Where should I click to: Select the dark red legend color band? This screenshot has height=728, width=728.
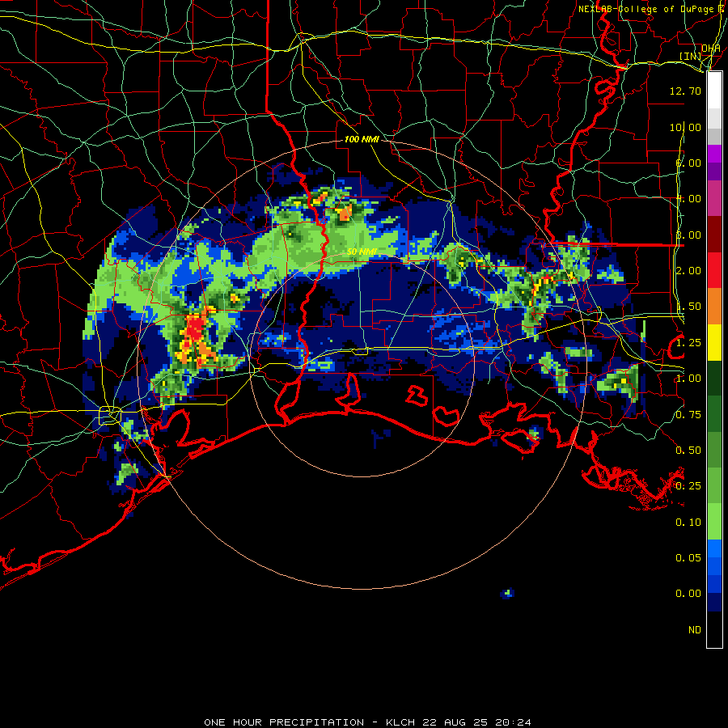click(714, 235)
